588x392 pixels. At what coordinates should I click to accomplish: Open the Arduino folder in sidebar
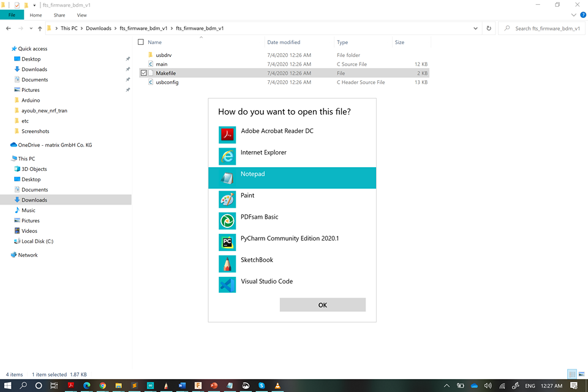[31, 100]
